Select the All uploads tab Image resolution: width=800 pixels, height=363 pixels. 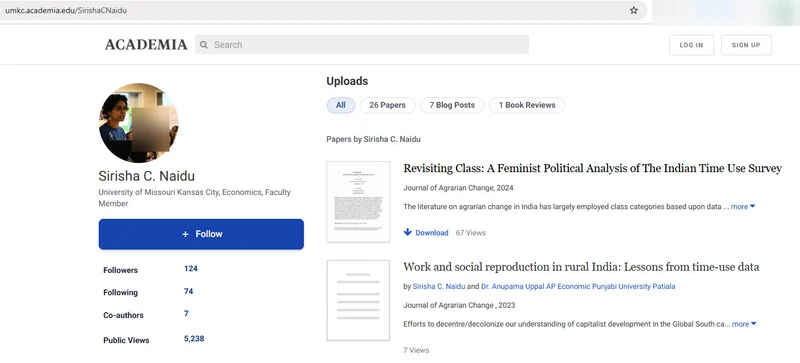click(x=341, y=105)
